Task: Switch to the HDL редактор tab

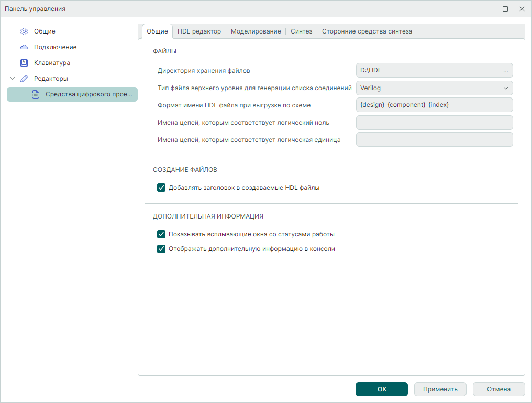Action: coord(199,31)
